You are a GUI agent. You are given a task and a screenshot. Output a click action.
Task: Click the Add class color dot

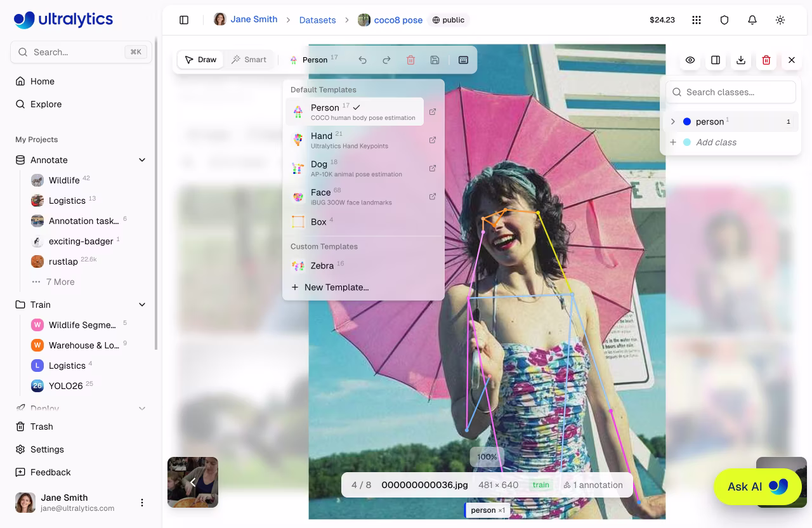tap(687, 142)
